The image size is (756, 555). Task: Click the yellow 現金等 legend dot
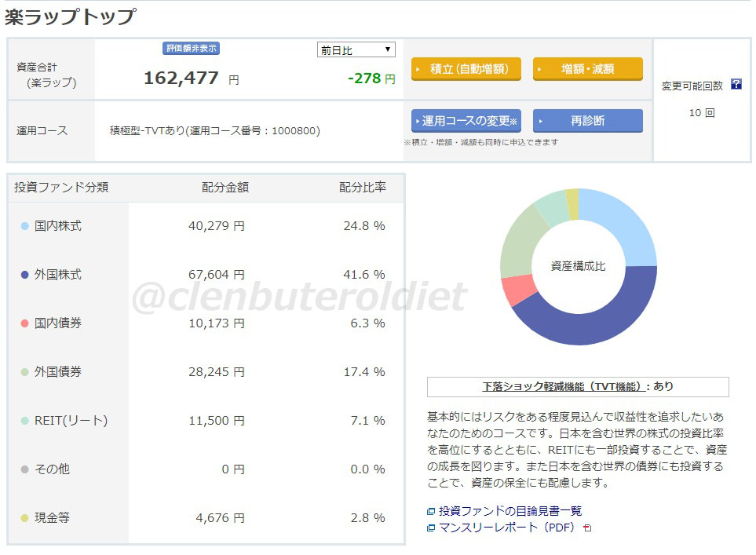point(24,518)
